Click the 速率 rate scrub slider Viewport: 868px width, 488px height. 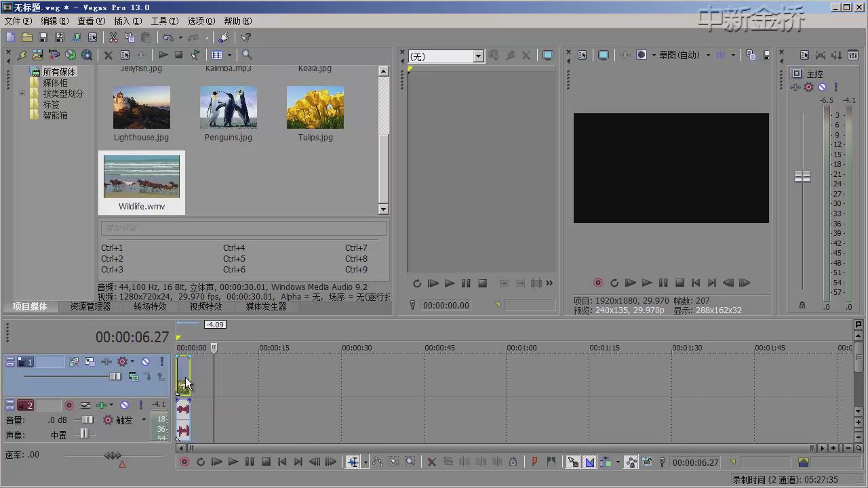(x=113, y=455)
